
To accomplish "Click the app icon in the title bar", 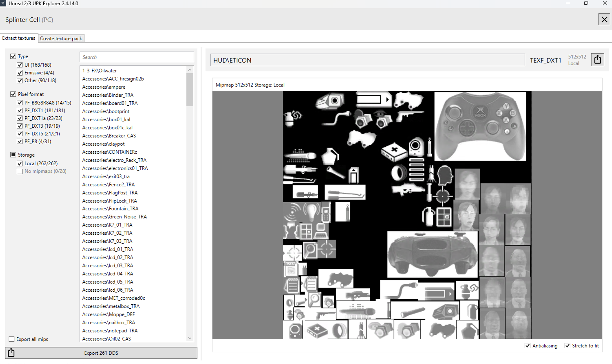I will (3, 3).
